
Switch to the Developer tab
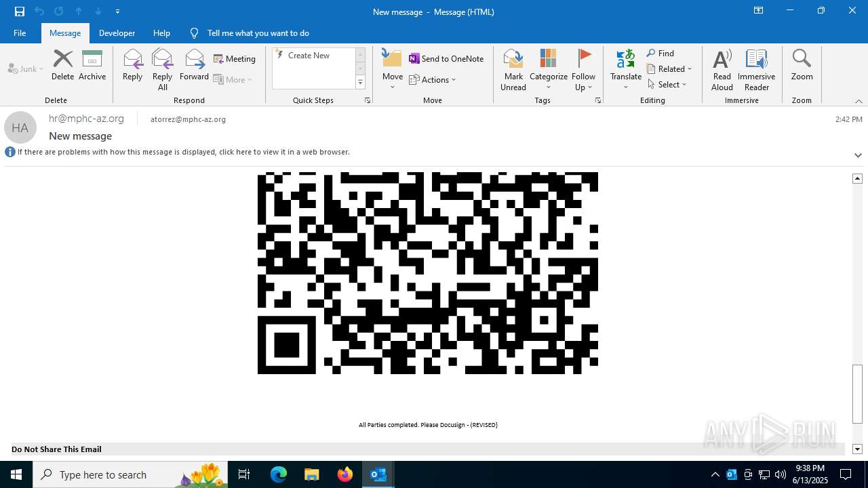pyautogui.click(x=117, y=33)
